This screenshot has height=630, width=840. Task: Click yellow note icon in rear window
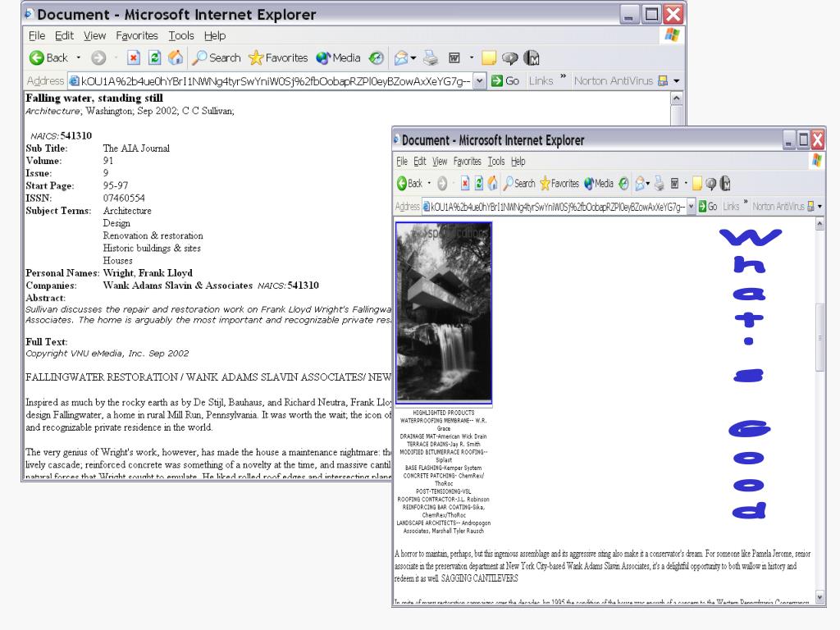tap(489, 58)
